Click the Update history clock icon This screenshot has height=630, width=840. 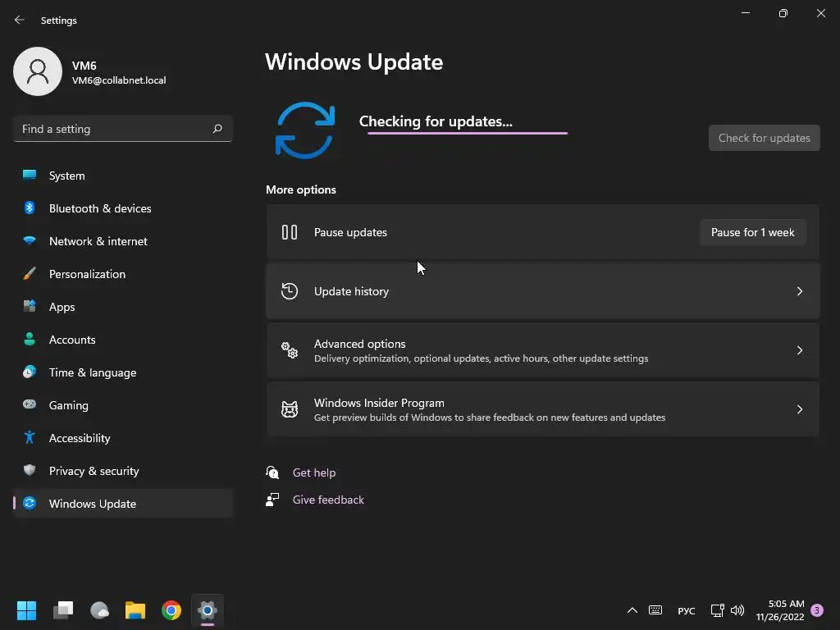[x=290, y=291]
